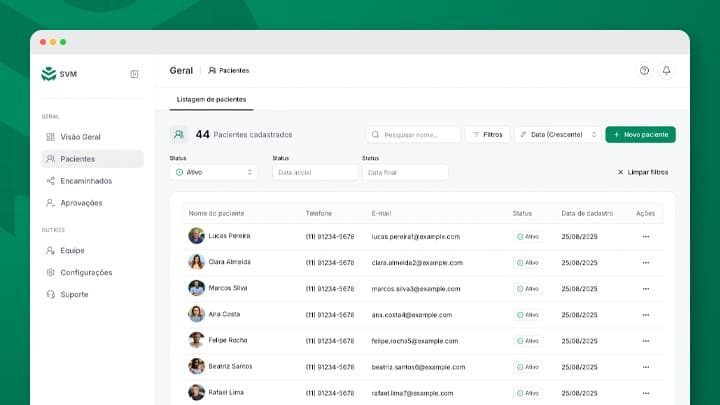Open the notifications bell icon
The image size is (720, 405).
point(666,71)
